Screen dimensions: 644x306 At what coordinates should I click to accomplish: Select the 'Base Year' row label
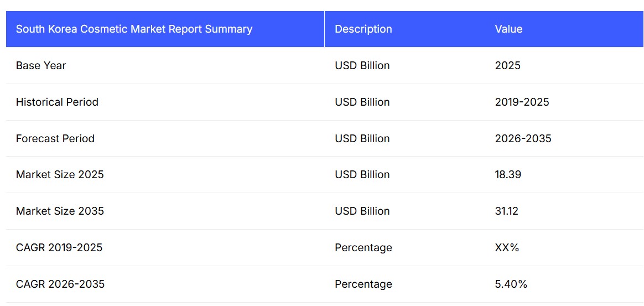[x=41, y=66]
